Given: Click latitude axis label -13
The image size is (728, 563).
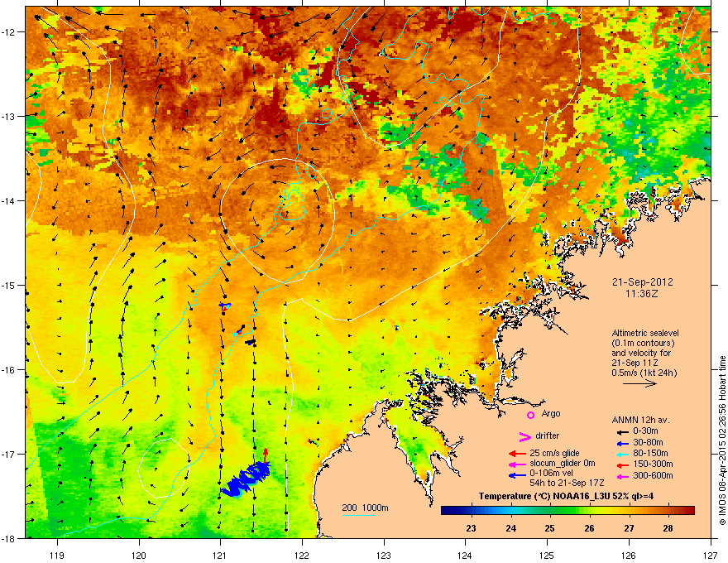Looking at the screenshot, I should tap(9, 117).
